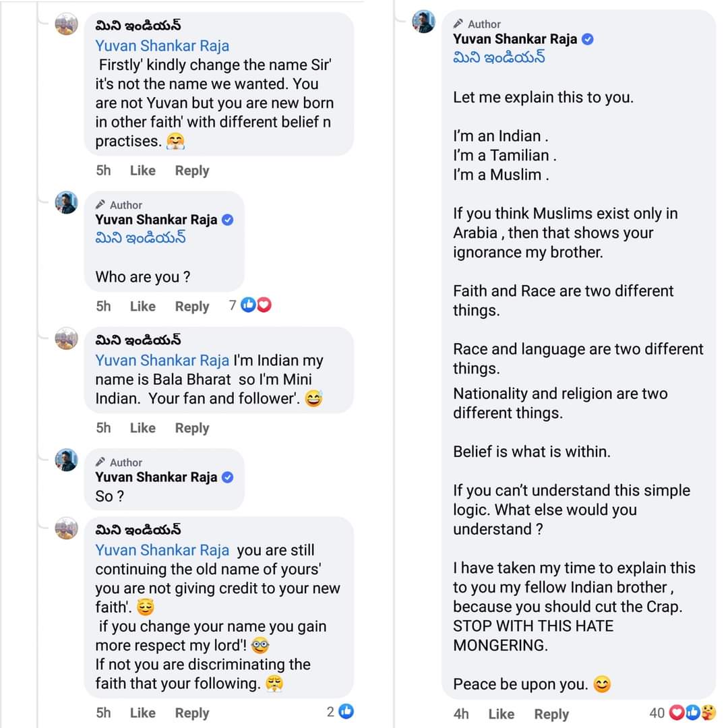
Task: Click the 4h timestamp on the explanation comment
Action: [460, 714]
